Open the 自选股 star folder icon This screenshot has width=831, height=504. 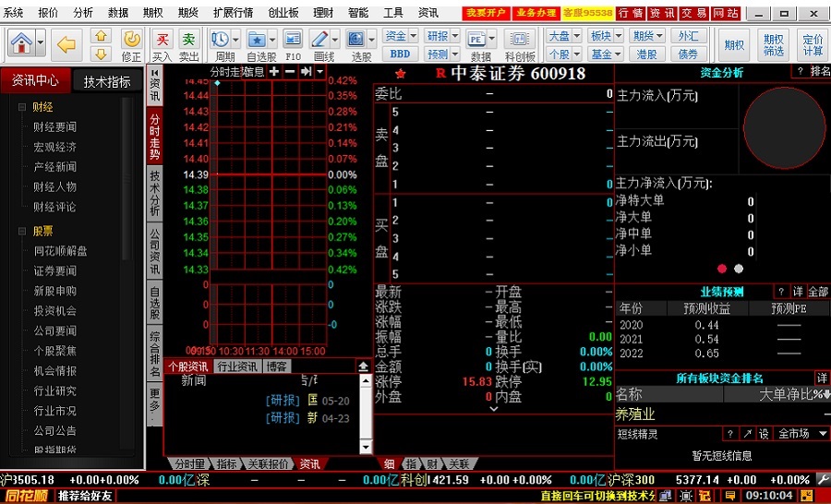click(257, 39)
